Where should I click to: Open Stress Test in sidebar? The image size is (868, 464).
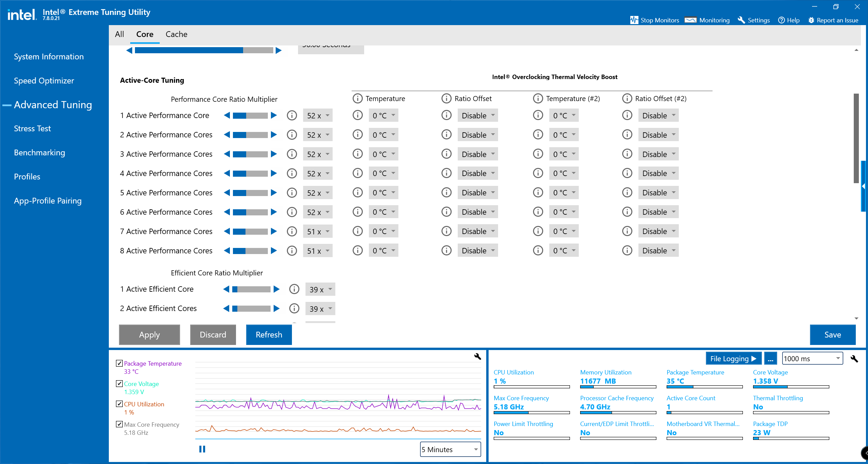(x=32, y=129)
